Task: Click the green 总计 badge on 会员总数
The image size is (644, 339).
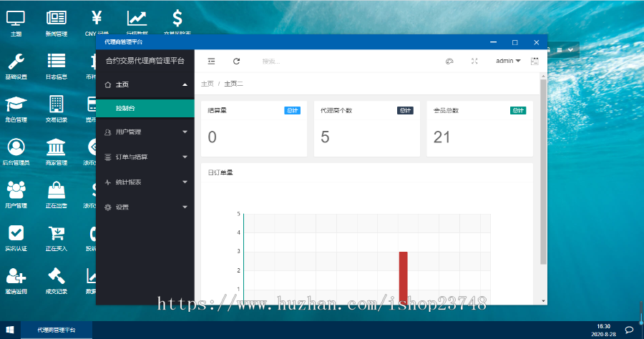Action: click(x=518, y=110)
